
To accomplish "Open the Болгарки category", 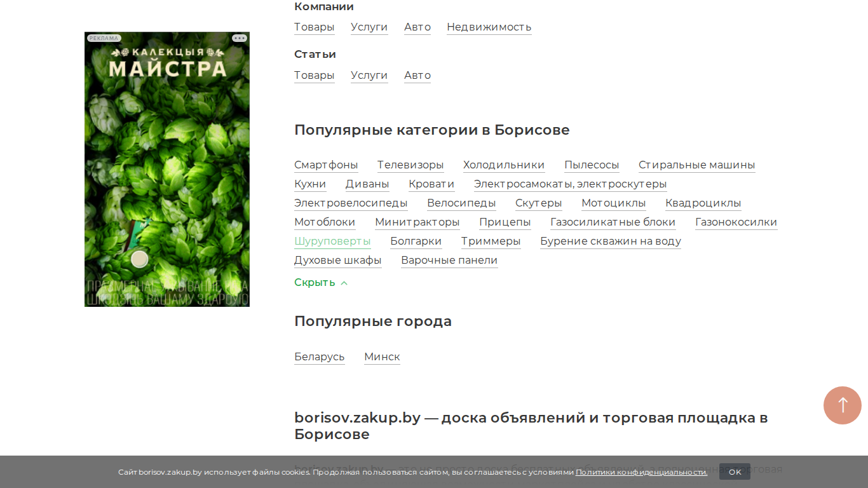I will pyautogui.click(x=416, y=241).
